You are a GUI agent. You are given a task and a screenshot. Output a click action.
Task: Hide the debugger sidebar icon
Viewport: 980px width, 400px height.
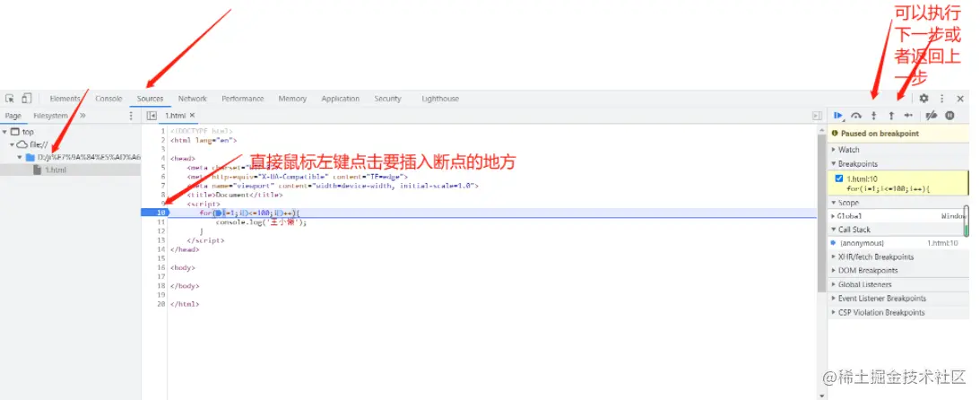tap(816, 116)
